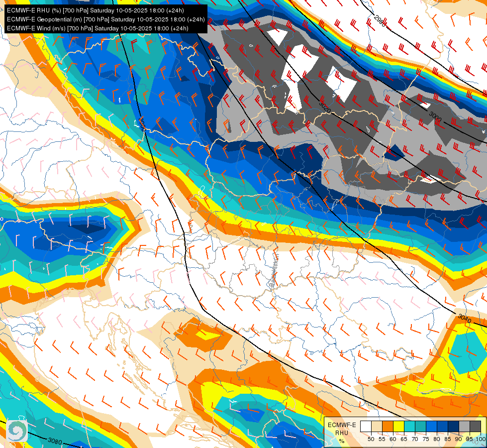
Task: Click the orange 55–60% legend swatch
Action: click(x=388, y=426)
